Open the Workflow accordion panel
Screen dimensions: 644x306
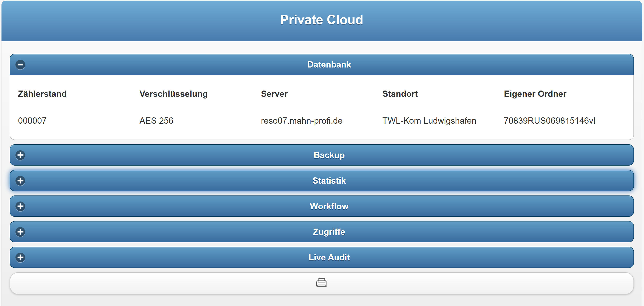329,206
